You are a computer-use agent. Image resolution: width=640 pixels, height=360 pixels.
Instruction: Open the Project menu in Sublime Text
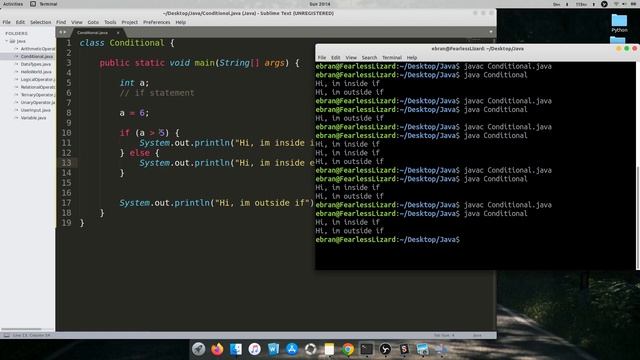[x=129, y=22]
